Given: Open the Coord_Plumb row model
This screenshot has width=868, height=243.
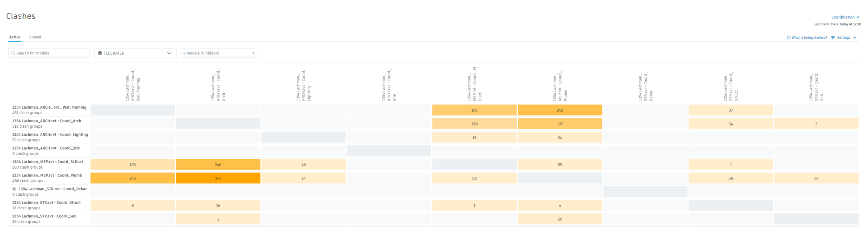Looking at the screenshot, I should point(47,175).
